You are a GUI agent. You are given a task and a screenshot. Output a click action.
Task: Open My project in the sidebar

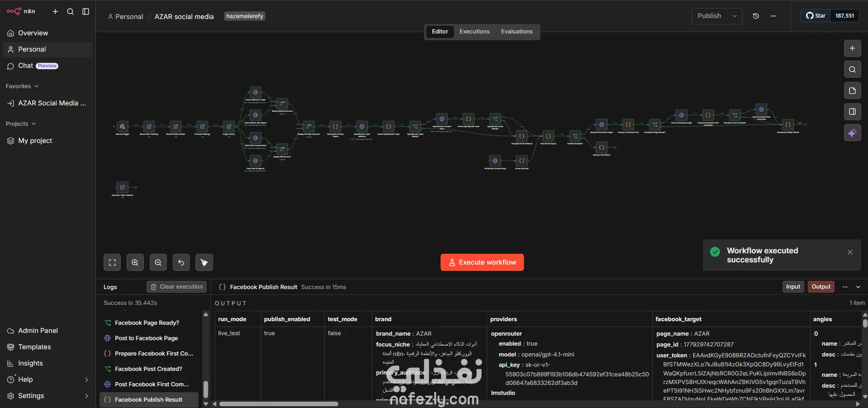(47, 141)
